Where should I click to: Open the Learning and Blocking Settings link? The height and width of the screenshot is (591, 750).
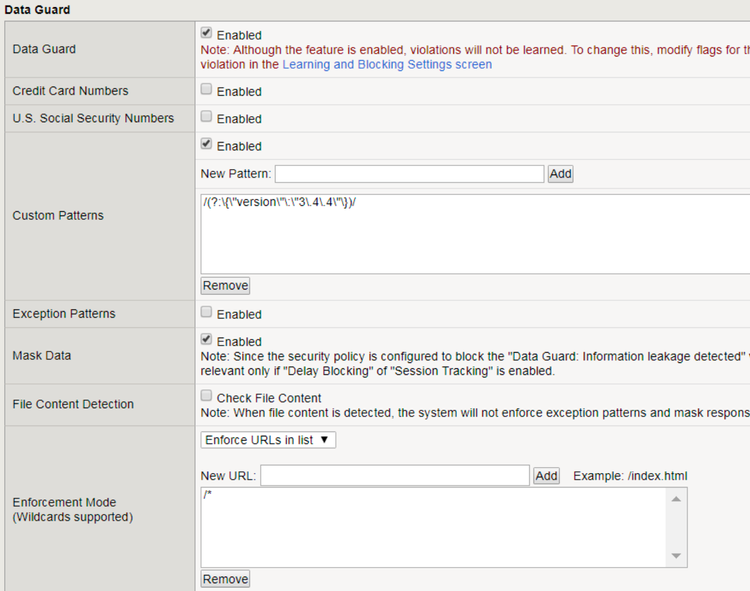point(387,64)
